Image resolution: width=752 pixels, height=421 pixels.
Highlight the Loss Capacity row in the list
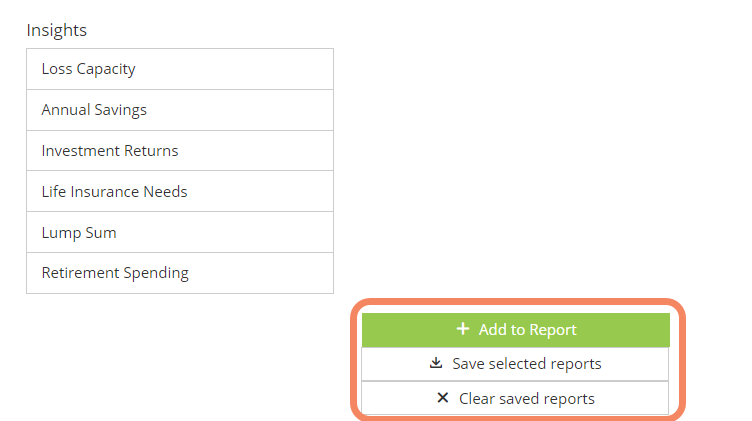(180, 69)
